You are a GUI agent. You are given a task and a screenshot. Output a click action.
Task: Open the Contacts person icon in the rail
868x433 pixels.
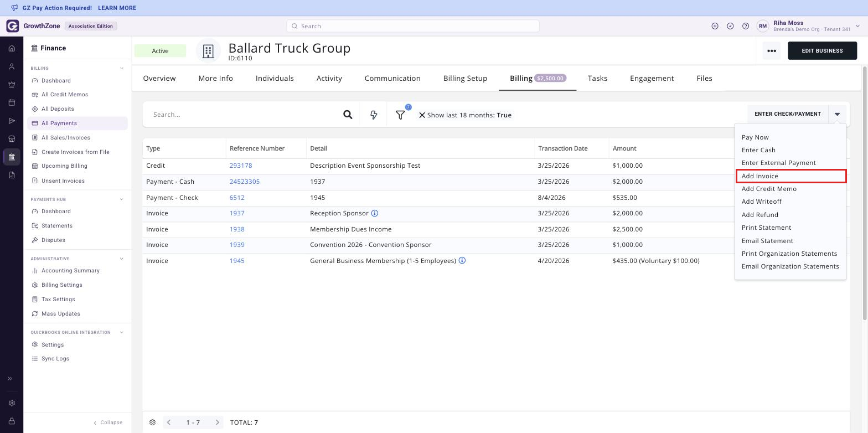pos(12,66)
